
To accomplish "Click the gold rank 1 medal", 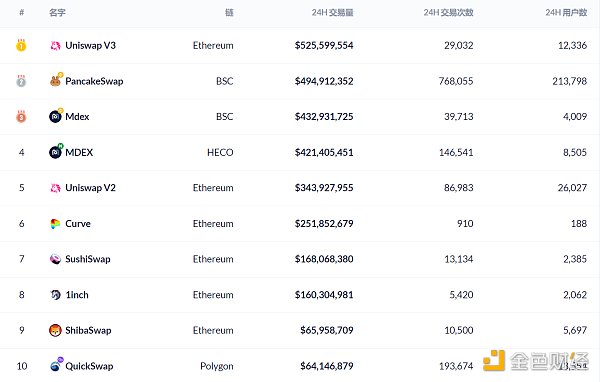I will pyautogui.click(x=21, y=45).
